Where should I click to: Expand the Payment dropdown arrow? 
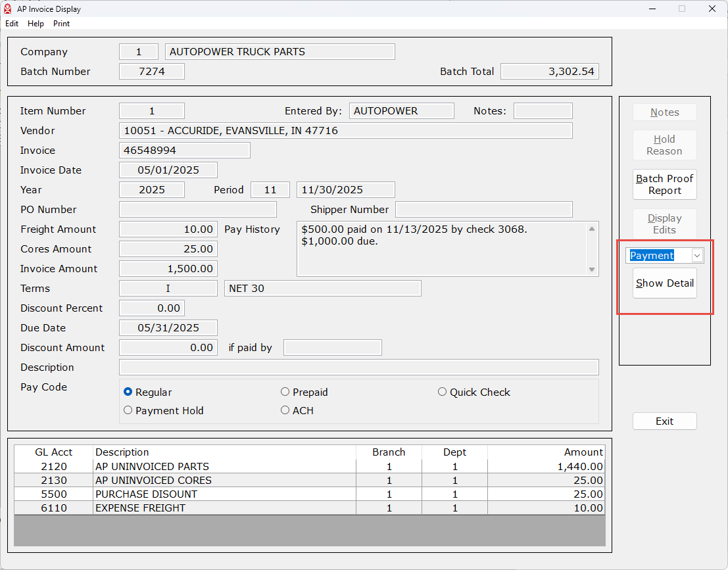(697, 256)
